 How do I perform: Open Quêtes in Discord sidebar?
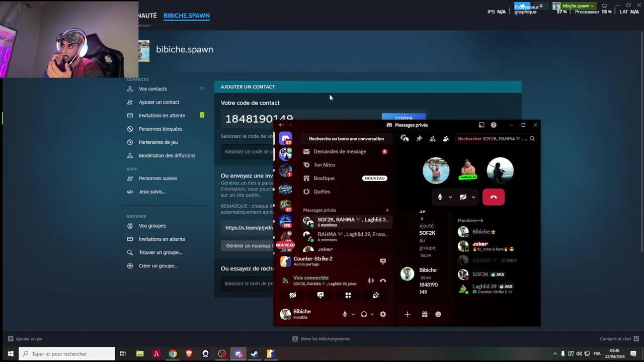point(345,192)
